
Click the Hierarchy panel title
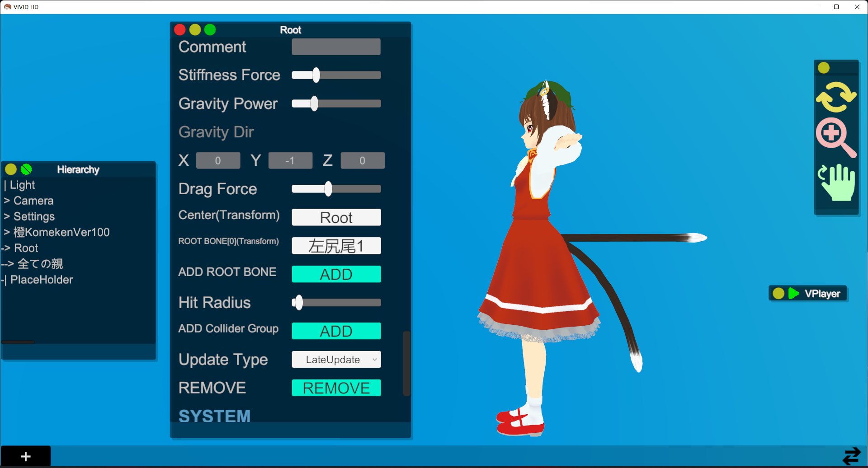click(78, 169)
